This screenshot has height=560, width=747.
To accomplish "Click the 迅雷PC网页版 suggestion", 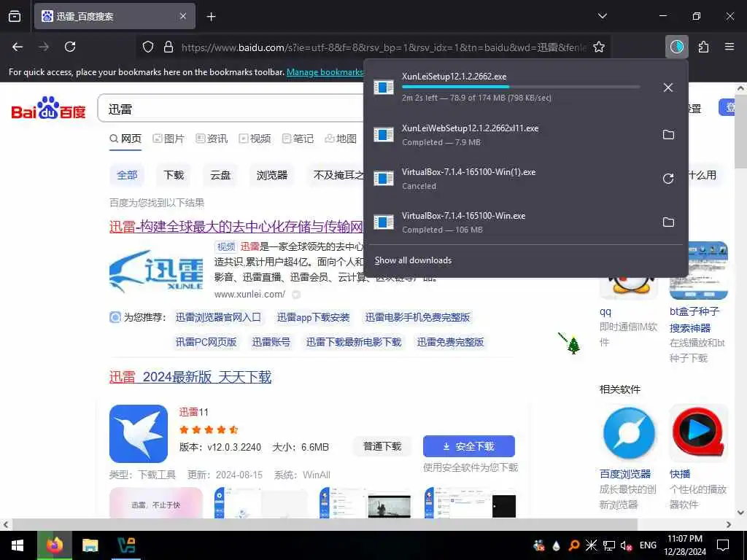I will [206, 342].
